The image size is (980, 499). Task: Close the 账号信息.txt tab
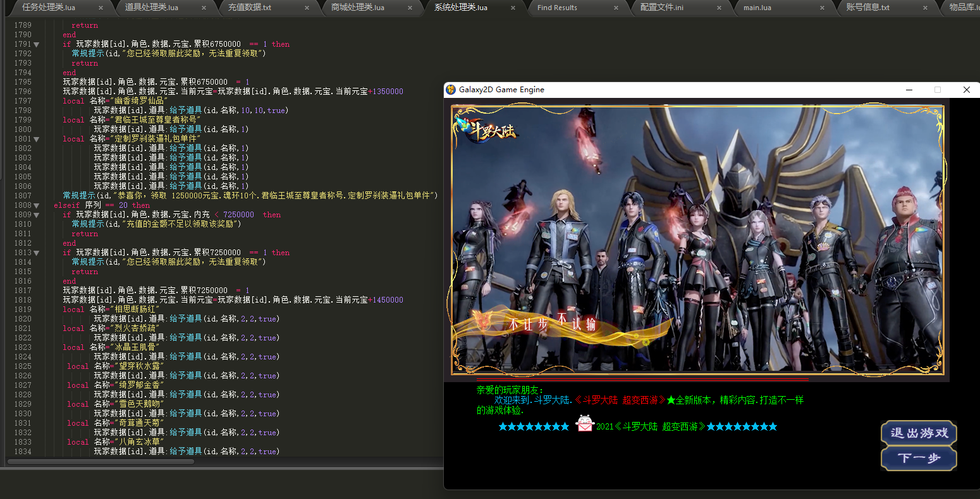925,8
